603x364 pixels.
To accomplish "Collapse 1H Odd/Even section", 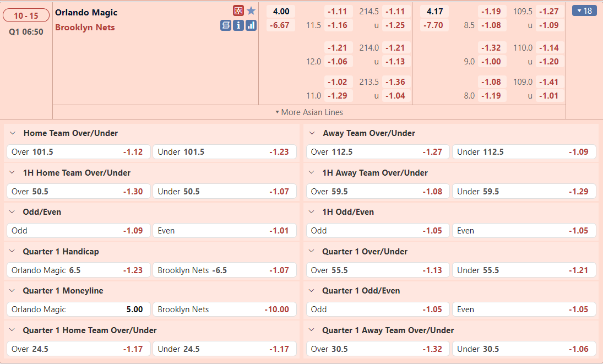I will pos(312,212).
